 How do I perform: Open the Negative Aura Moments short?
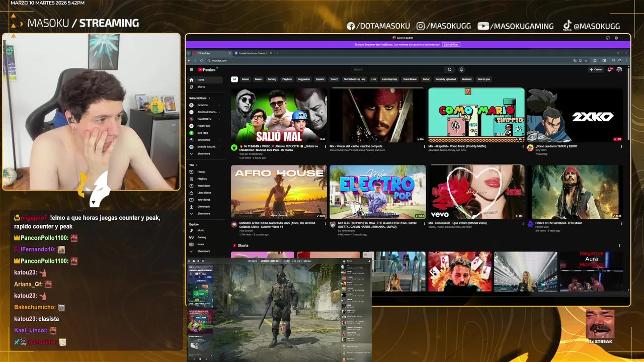(591, 271)
